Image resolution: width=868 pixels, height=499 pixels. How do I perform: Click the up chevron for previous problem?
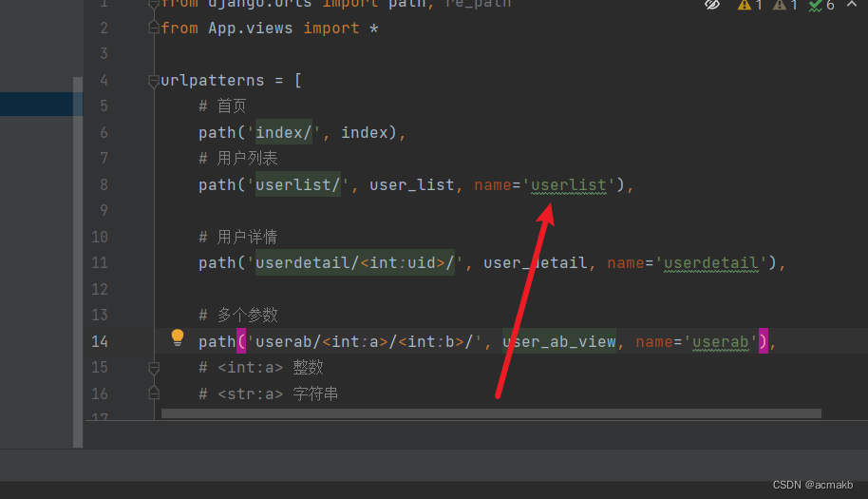[852, 5]
